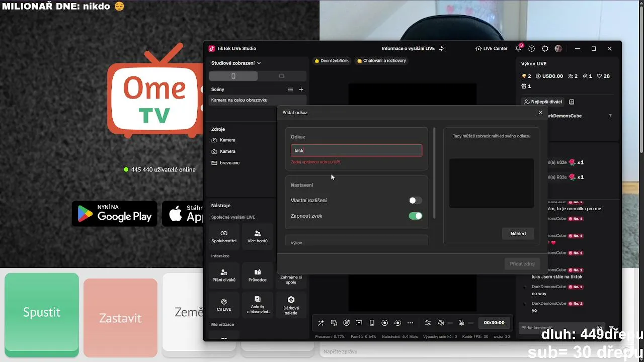Toggle the Vlastní rozlišení switch
Image resolution: width=644 pixels, height=362 pixels.
[415, 201]
